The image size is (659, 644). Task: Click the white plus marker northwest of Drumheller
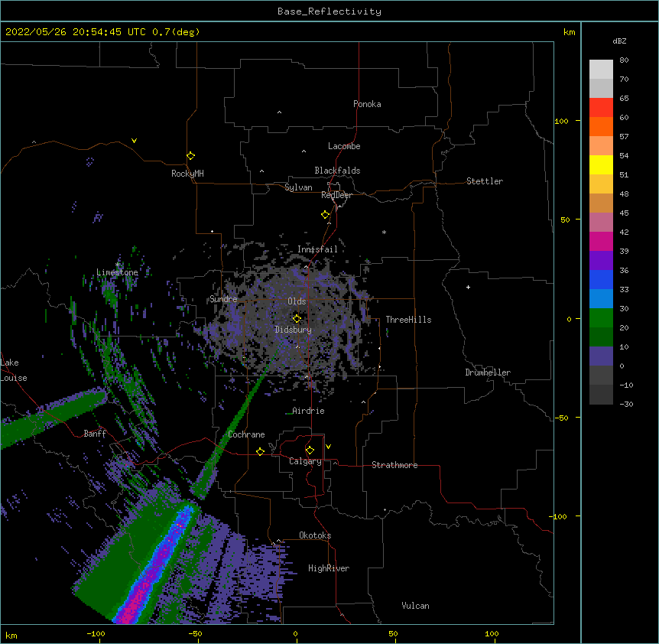coord(468,287)
